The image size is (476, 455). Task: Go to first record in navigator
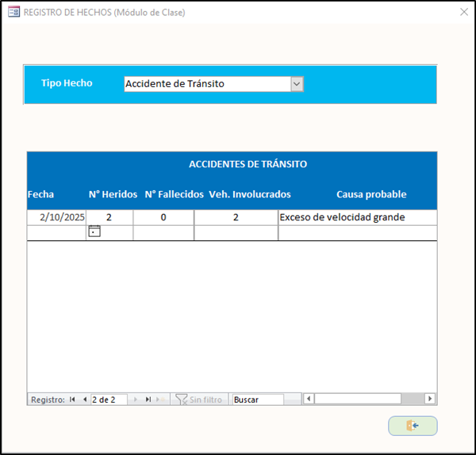73,400
